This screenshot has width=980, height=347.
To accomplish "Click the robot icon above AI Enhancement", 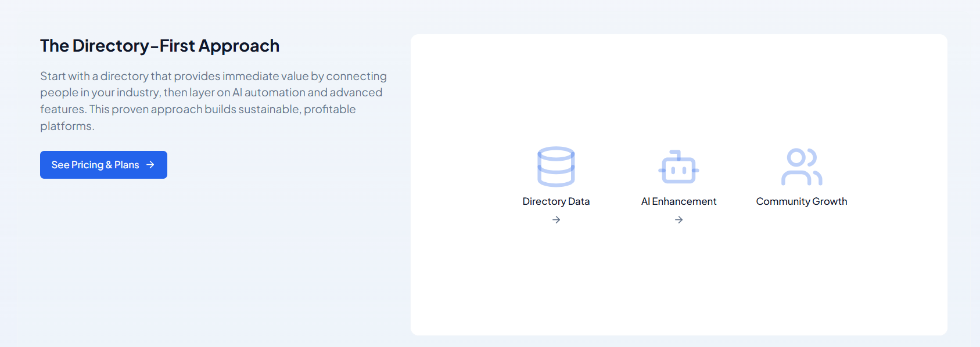I will pos(679,167).
